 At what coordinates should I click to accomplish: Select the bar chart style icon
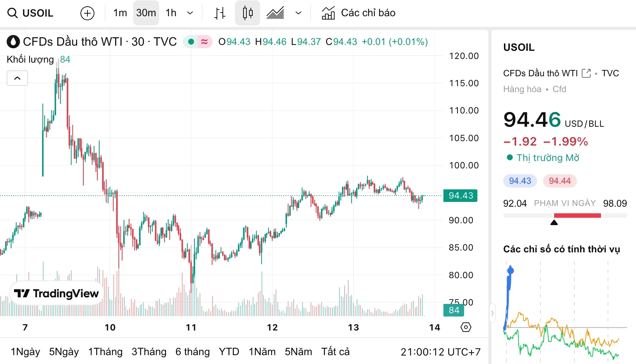[x=220, y=13]
